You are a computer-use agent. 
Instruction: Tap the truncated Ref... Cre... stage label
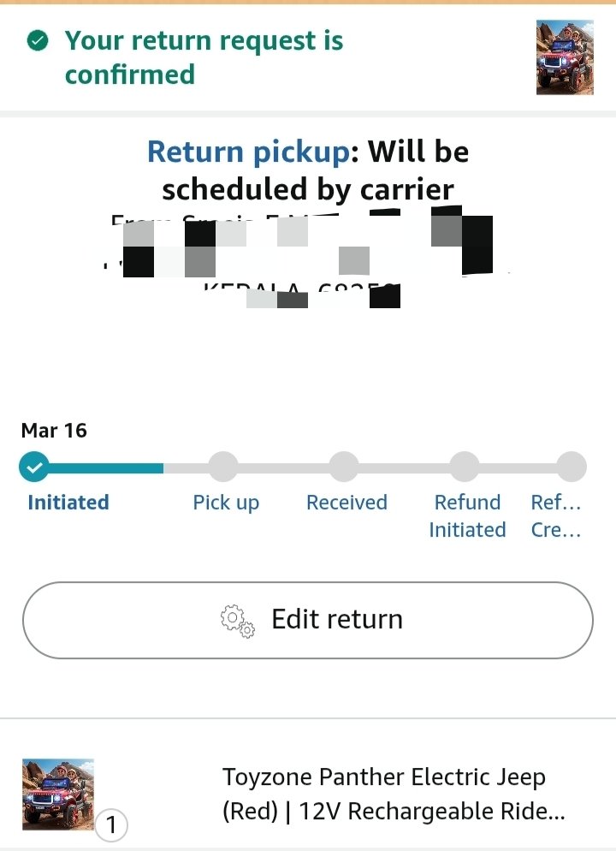click(x=556, y=516)
